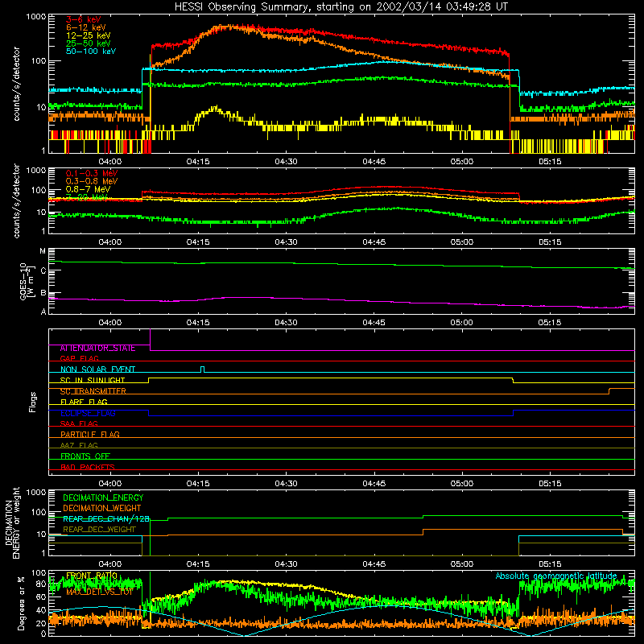Click the 0.3-0.8 MeV legend label
This screenshot has width=644, height=644.
pyautogui.click(x=92, y=181)
